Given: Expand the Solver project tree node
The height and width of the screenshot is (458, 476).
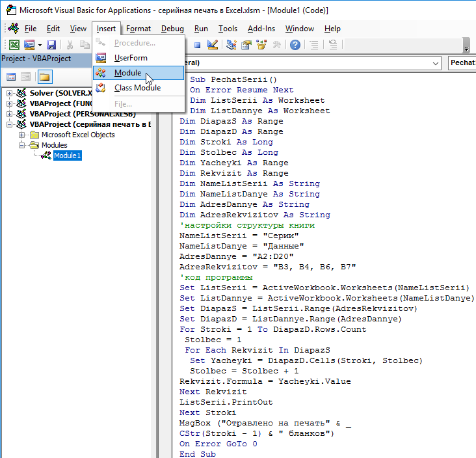Looking at the screenshot, I should pos(10,93).
